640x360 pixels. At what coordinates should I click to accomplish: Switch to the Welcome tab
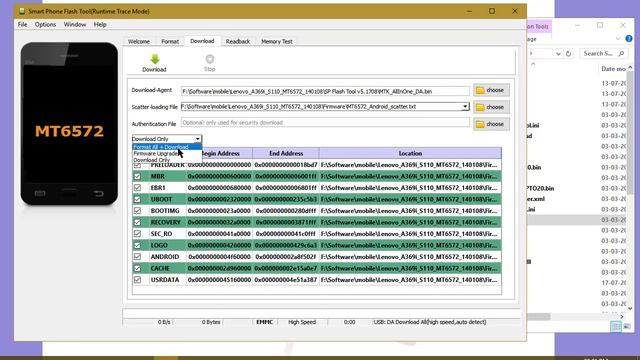tap(139, 41)
